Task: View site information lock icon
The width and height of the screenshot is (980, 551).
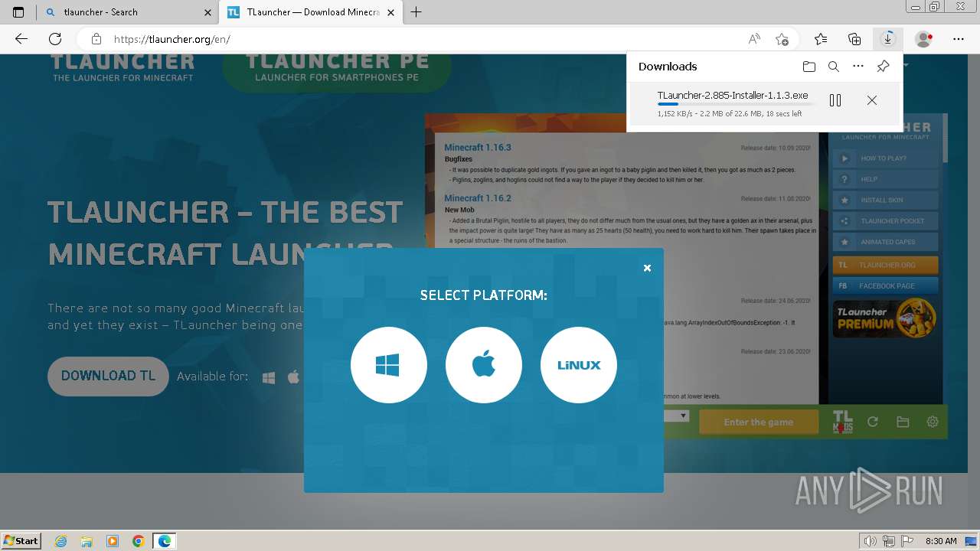Action: click(x=96, y=39)
